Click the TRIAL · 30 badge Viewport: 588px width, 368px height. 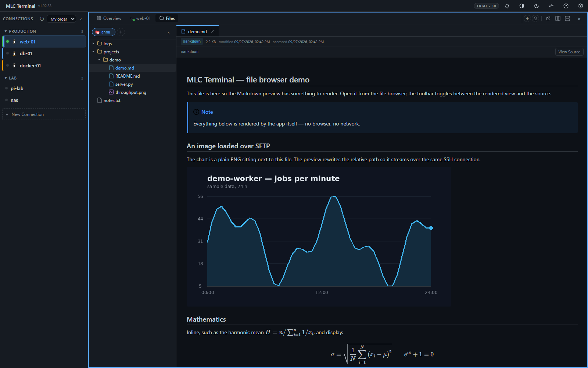coord(486,6)
